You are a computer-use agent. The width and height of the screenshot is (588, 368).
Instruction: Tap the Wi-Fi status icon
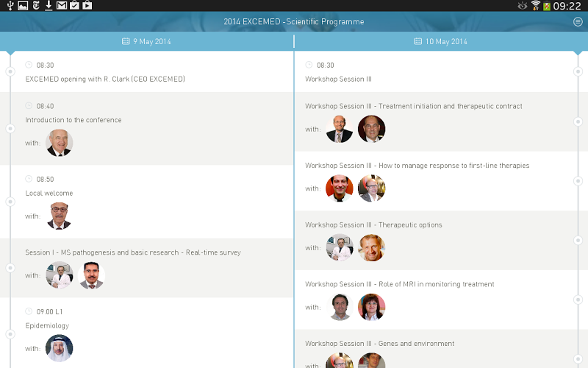536,6
